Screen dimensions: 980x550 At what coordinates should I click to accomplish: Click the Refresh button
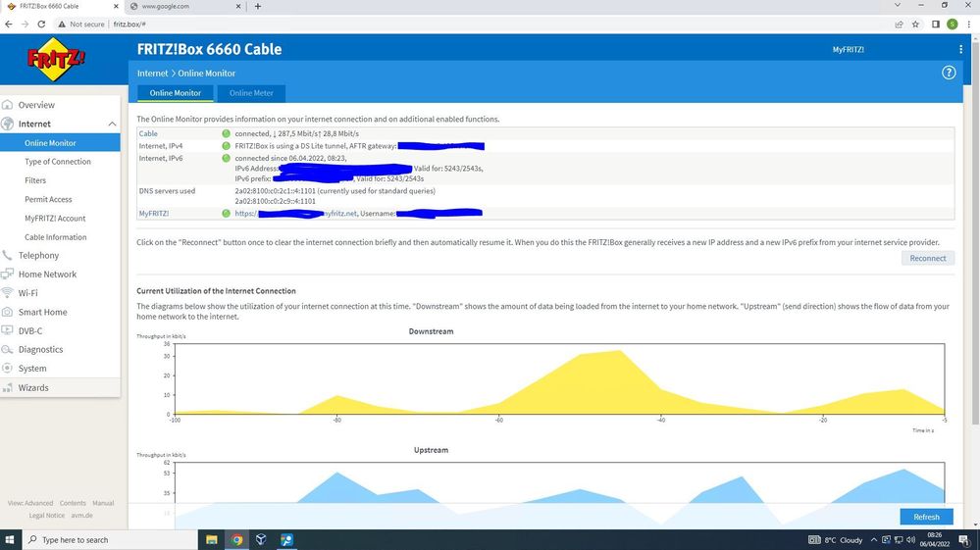tap(926, 517)
